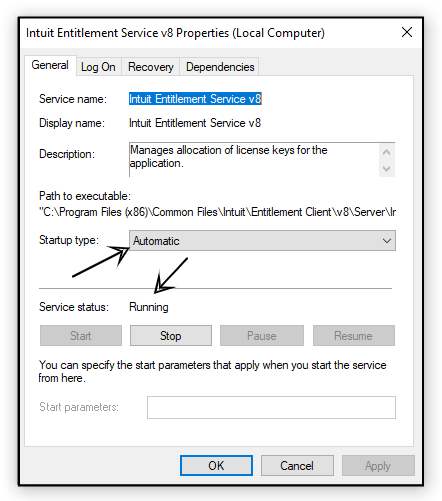
Task: Close the Properties dialog with the X
Action: [x=407, y=32]
